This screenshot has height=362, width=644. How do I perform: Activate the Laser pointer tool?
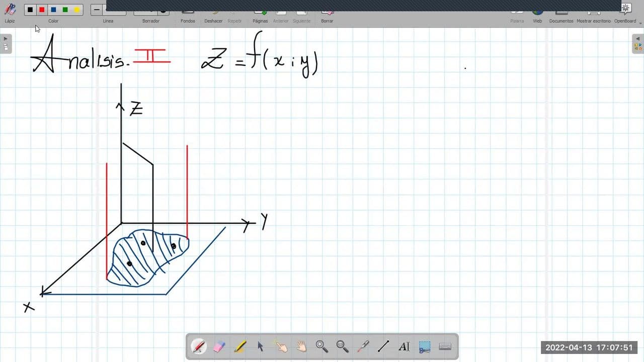(x=363, y=346)
